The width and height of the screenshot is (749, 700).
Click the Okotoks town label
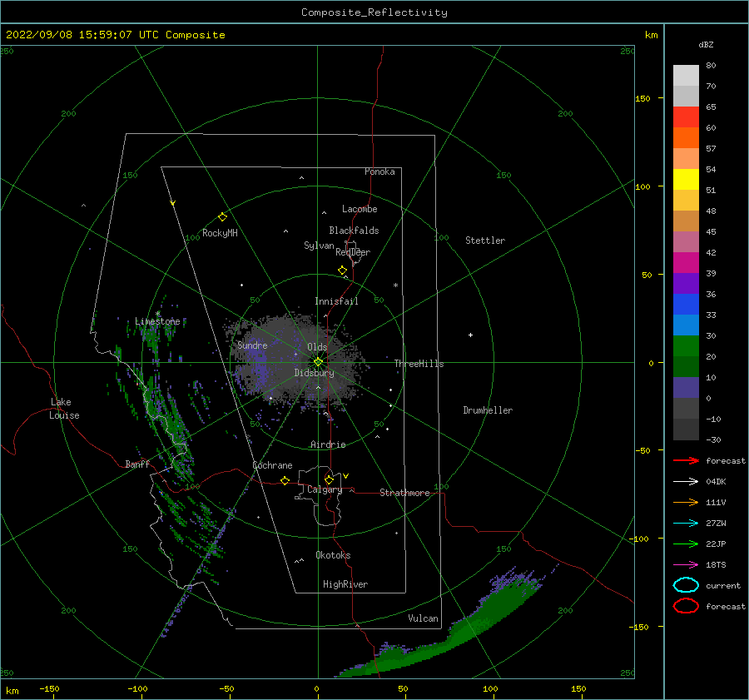333,554
